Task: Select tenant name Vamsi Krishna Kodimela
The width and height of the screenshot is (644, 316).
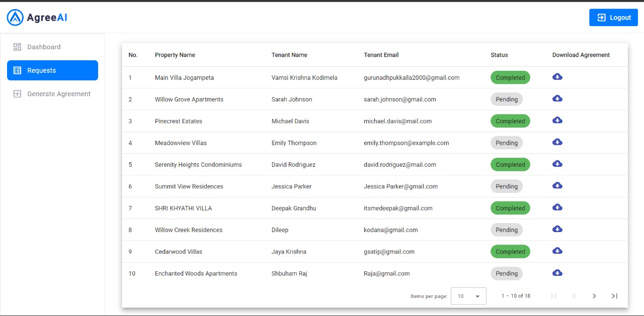Action: point(304,78)
